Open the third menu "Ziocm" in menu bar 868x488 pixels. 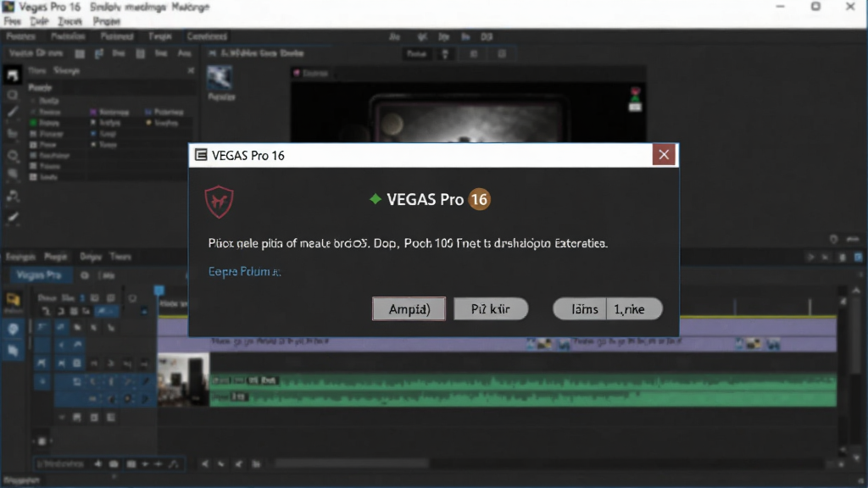(70, 21)
